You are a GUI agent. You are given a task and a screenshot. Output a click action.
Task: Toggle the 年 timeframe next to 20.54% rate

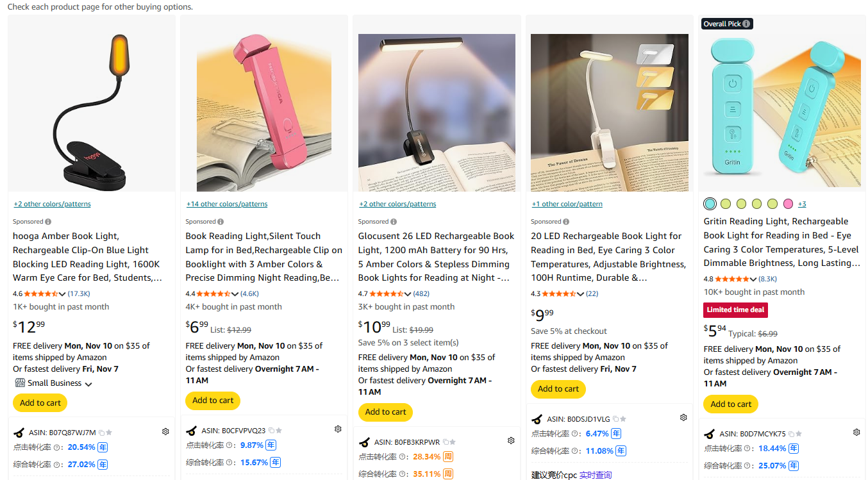point(104,447)
